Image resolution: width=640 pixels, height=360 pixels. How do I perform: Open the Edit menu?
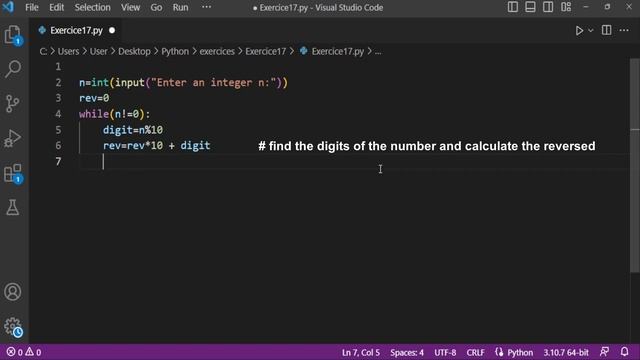point(56,7)
